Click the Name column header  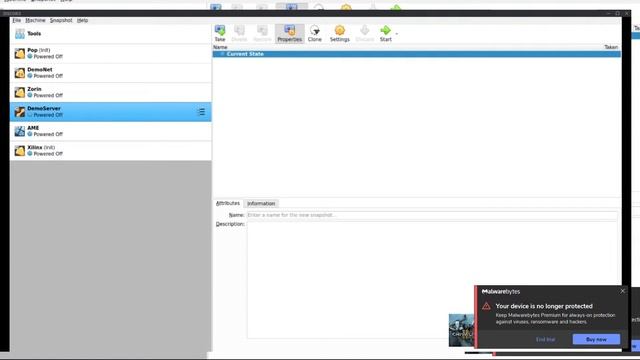(x=220, y=47)
